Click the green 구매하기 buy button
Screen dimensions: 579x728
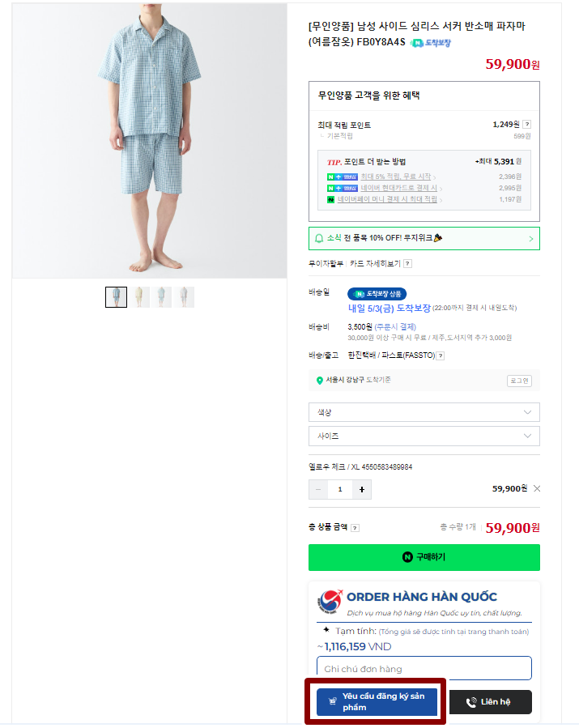[424, 557]
